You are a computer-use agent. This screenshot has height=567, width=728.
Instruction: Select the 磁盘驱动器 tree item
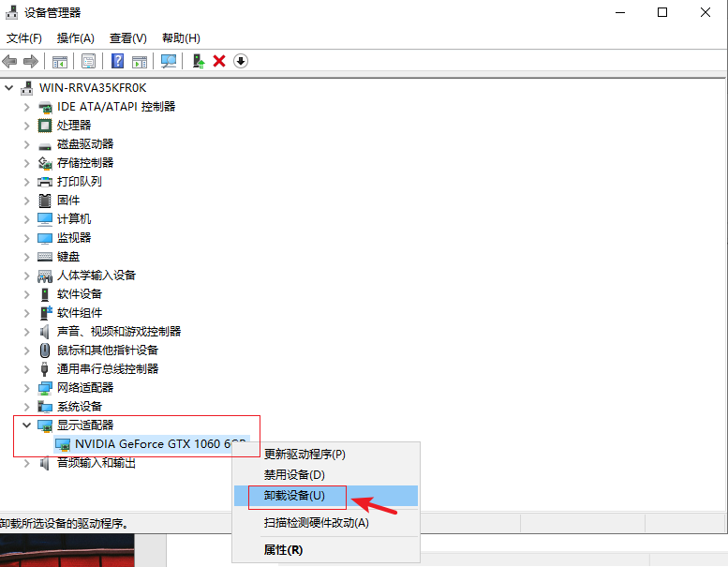coord(85,144)
